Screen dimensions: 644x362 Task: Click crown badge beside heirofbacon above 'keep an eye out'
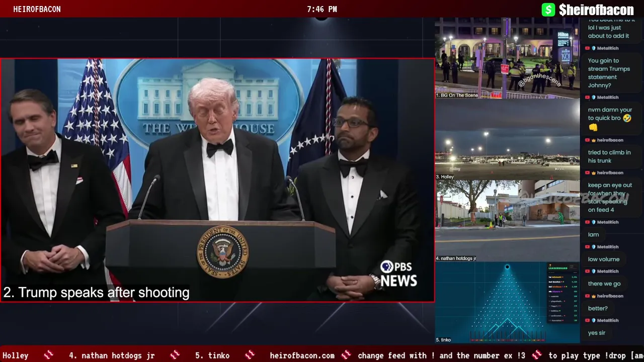coord(594,173)
